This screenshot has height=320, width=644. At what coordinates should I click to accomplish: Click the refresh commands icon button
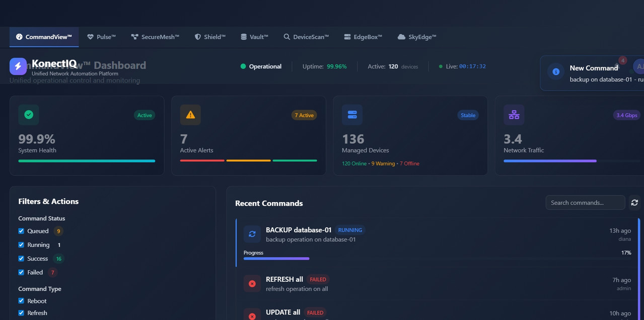point(634,203)
